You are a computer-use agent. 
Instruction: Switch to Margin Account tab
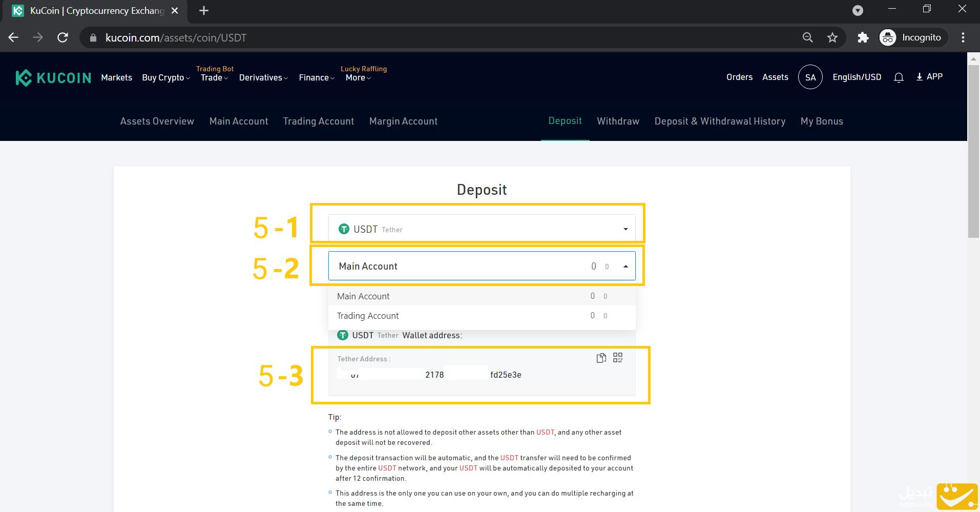pyautogui.click(x=403, y=121)
